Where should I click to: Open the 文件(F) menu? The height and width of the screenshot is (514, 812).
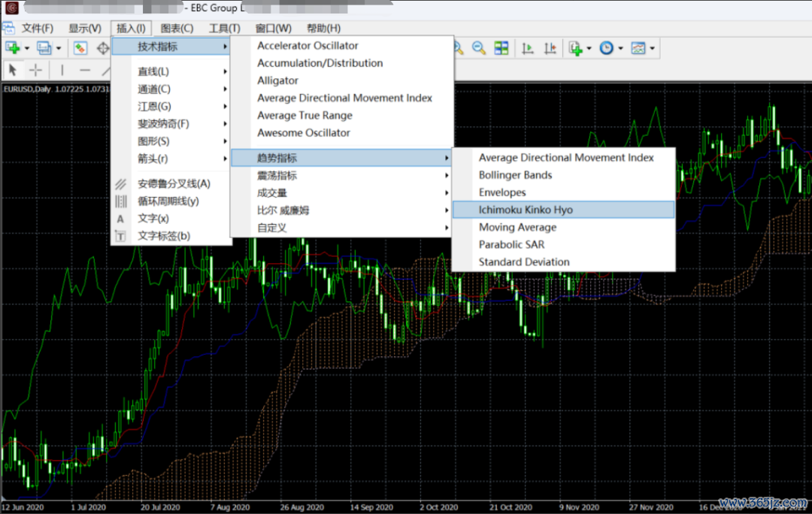coord(38,28)
